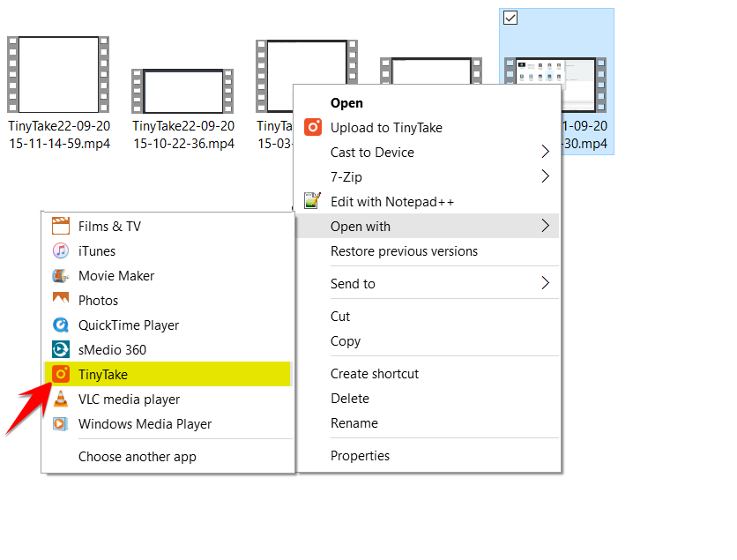Image resolution: width=737 pixels, height=560 pixels.
Task: Click the iTunes music note icon
Action: click(x=61, y=250)
